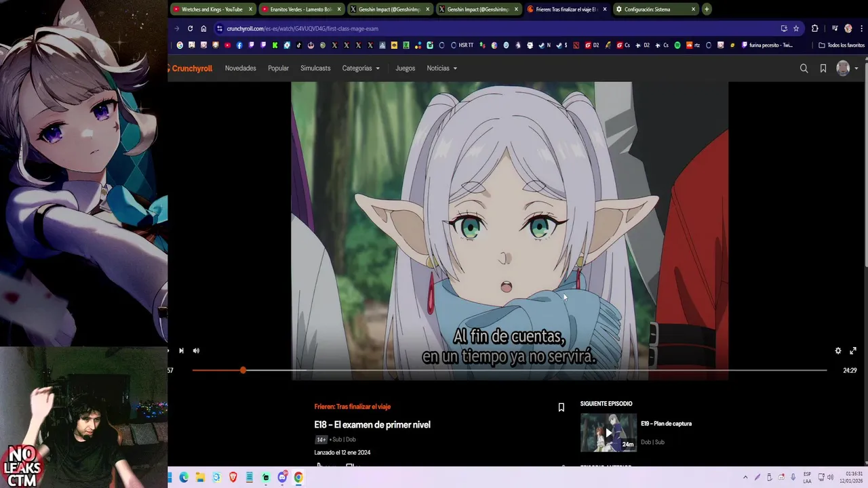Switch to the Wretches and Kings YouTube tab
Viewport: 868px width, 488px height.
pos(212,9)
